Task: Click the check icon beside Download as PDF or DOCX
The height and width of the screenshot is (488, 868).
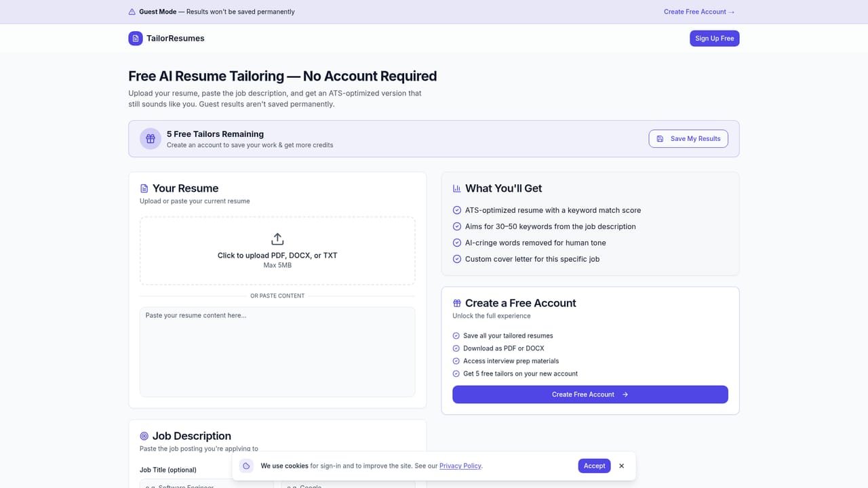Action: 456,348
